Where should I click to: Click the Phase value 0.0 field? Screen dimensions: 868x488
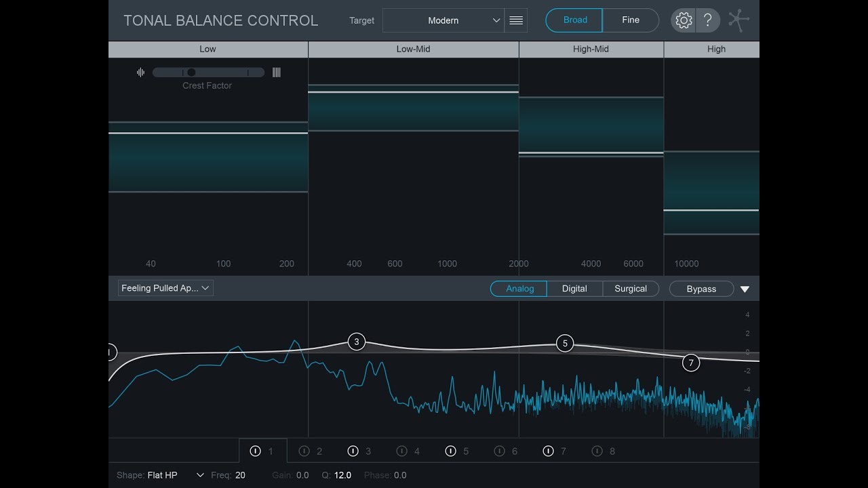click(400, 475)
